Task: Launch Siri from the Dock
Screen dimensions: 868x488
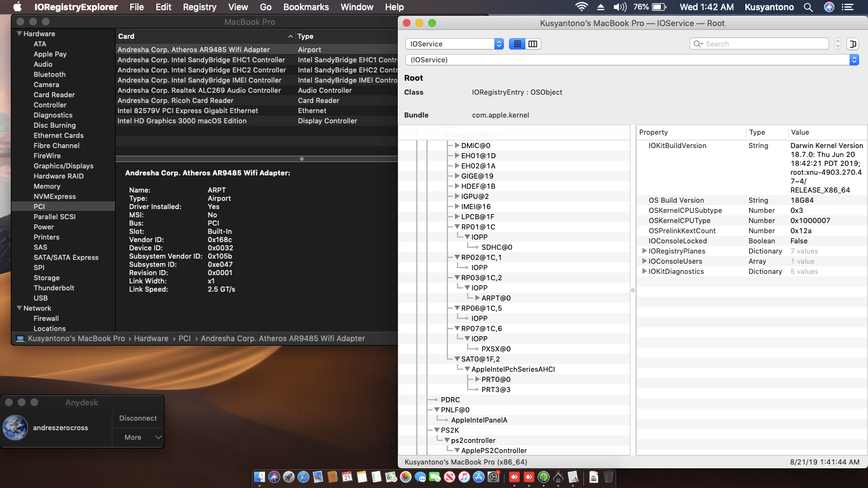Action: click(x=274, y=477)
